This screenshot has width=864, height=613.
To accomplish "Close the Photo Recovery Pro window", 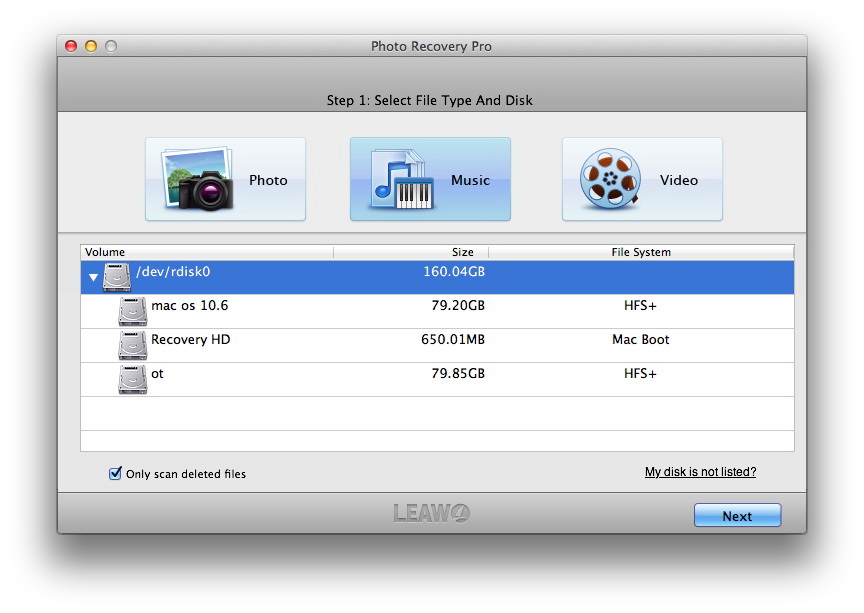I will pos(71,46).
